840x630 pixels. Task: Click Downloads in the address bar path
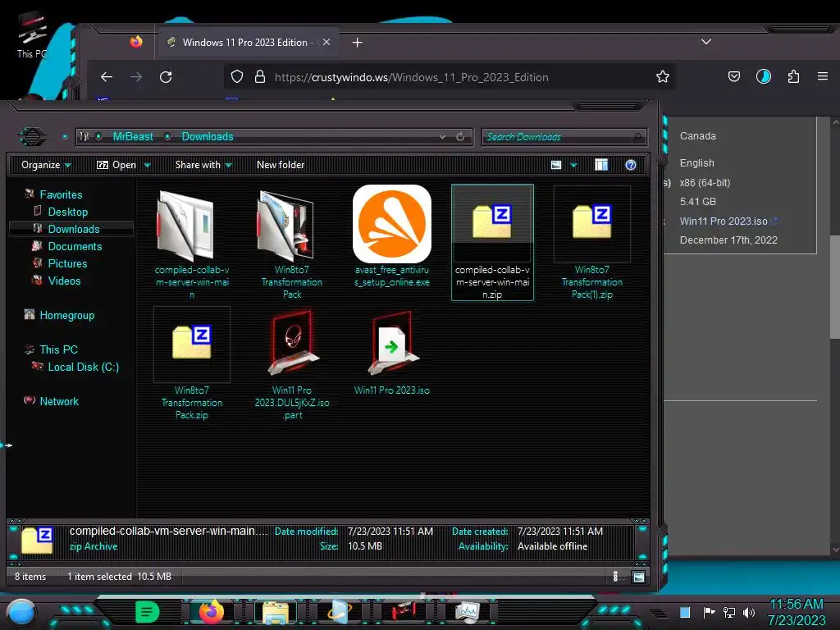coord(208,137)
